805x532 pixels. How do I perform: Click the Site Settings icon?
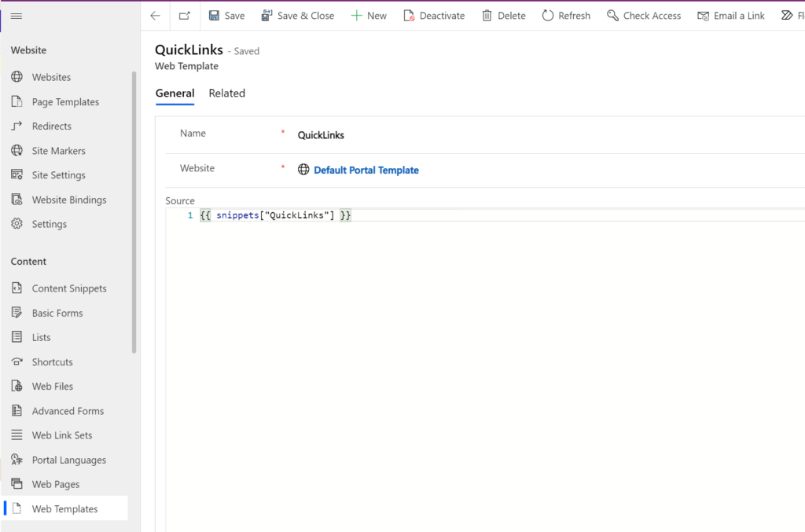tap(17, 175)
